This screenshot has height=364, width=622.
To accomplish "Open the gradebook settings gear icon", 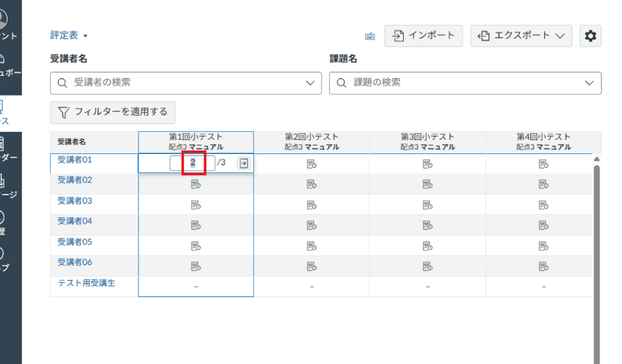I will coord(590,35).
